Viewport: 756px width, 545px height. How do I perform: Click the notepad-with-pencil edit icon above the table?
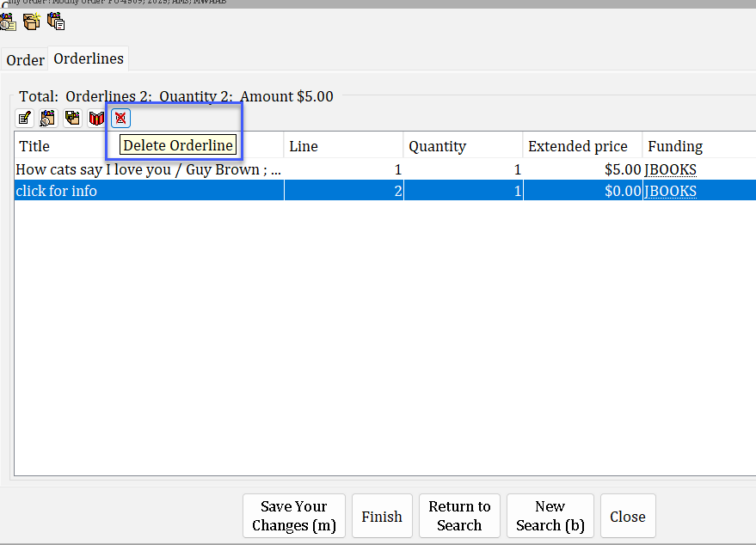[x=25, y=119]
